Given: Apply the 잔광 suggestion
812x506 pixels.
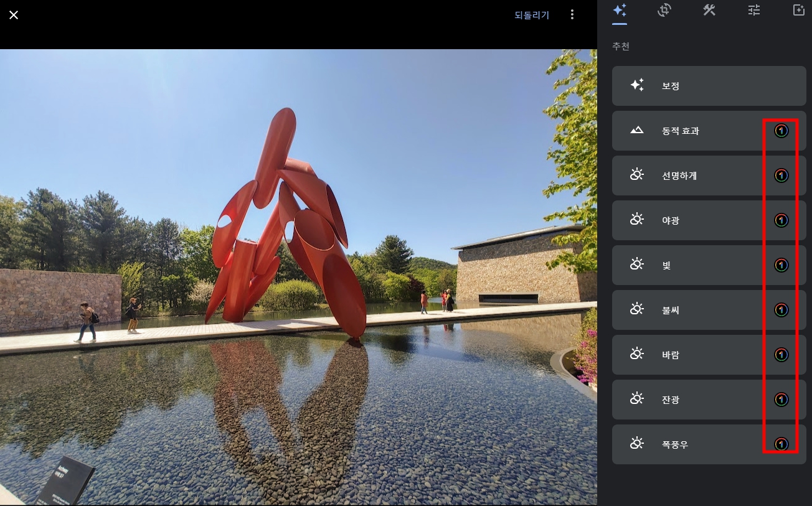Looking at the screenshot, I should (709, 400).
